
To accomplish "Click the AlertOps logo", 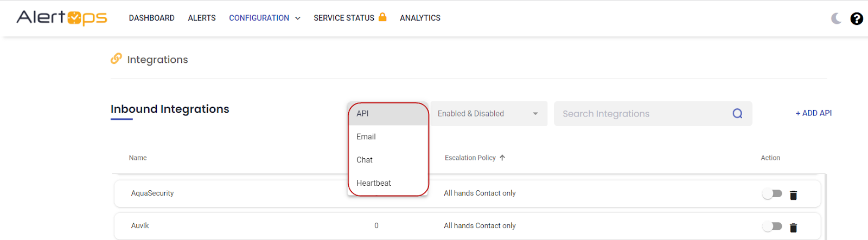I will point(61,18).
